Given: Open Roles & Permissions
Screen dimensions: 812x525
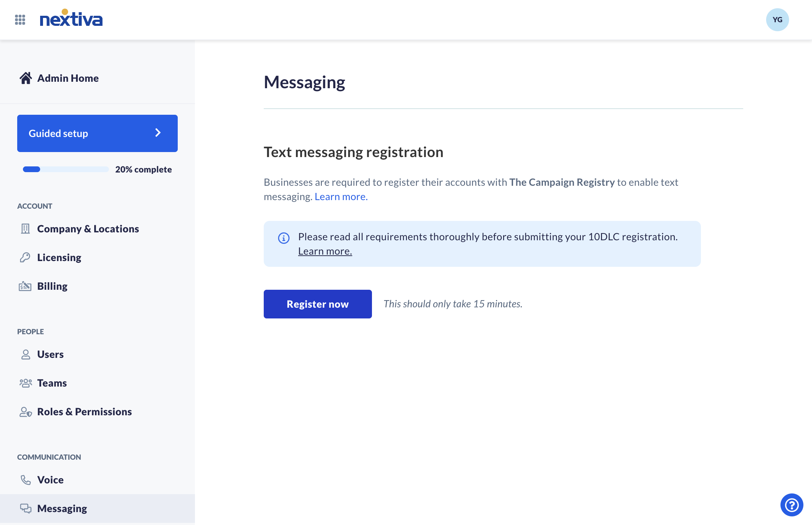Looking at the screenshot, I should pos(85,412).
